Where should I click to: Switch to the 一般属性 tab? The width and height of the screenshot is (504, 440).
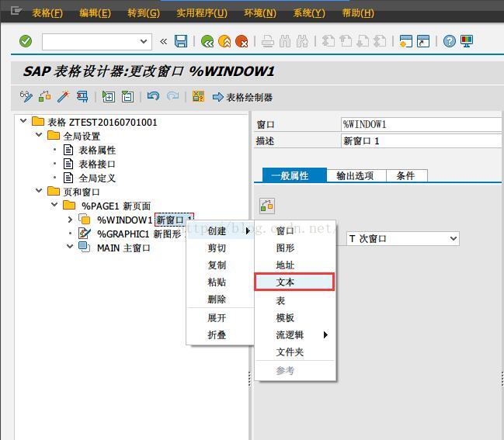point(295,175)
